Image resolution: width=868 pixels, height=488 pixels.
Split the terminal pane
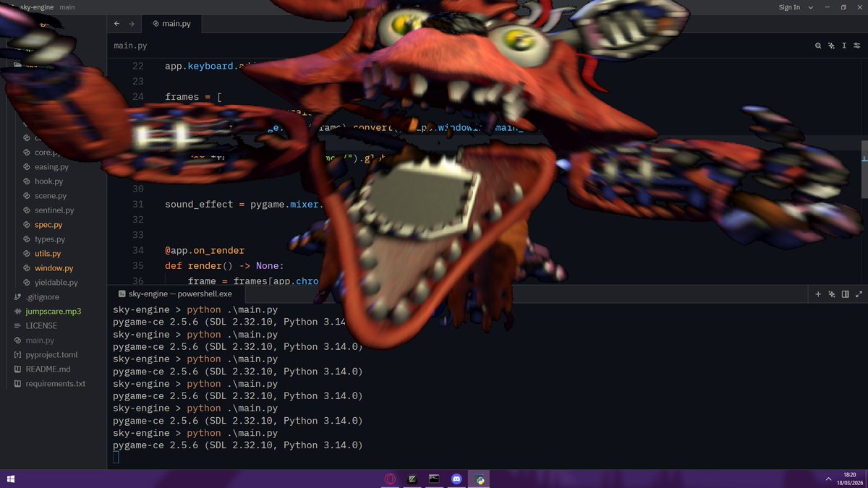[x=845, y=294]
